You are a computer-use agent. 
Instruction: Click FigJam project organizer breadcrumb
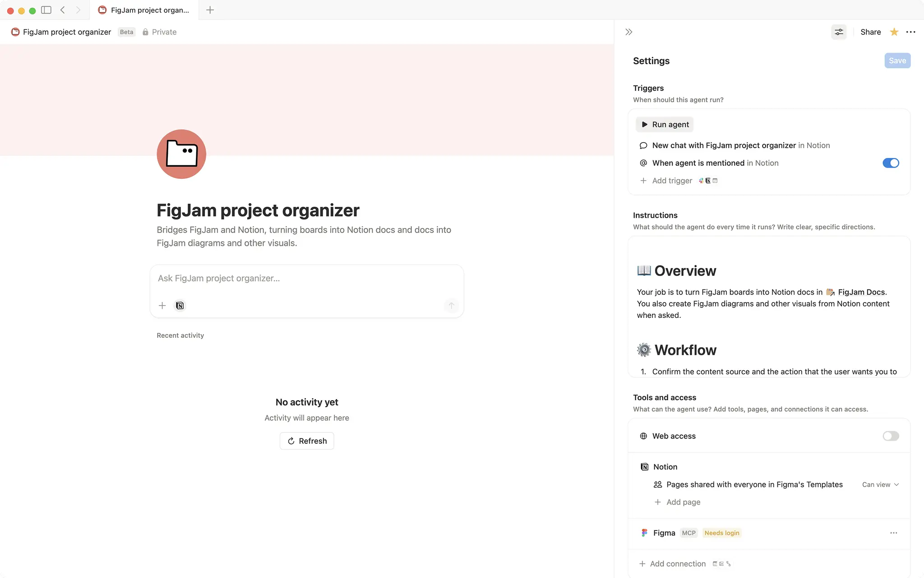coord(61,32)
